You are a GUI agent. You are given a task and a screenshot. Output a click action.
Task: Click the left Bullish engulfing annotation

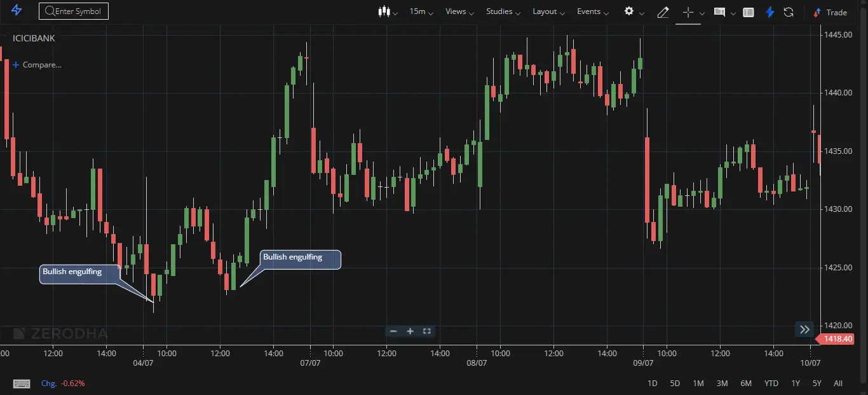click(79, 274)
